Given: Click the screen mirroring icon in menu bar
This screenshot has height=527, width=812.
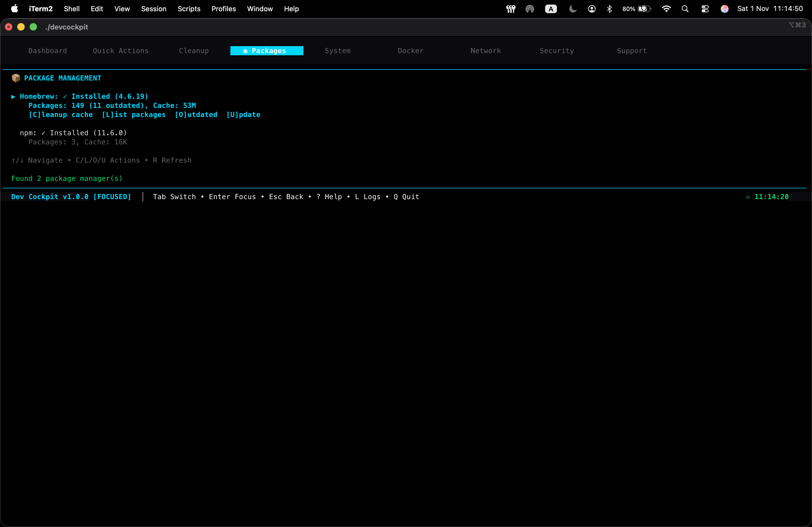Looking at the screenshot, I should 530,9.
